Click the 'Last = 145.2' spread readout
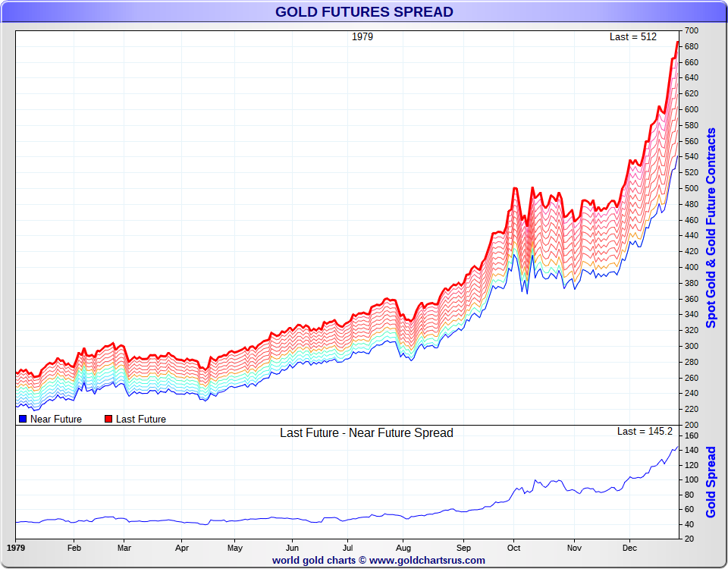The height and width of the screenshot is (569, 728). (644, 431)
